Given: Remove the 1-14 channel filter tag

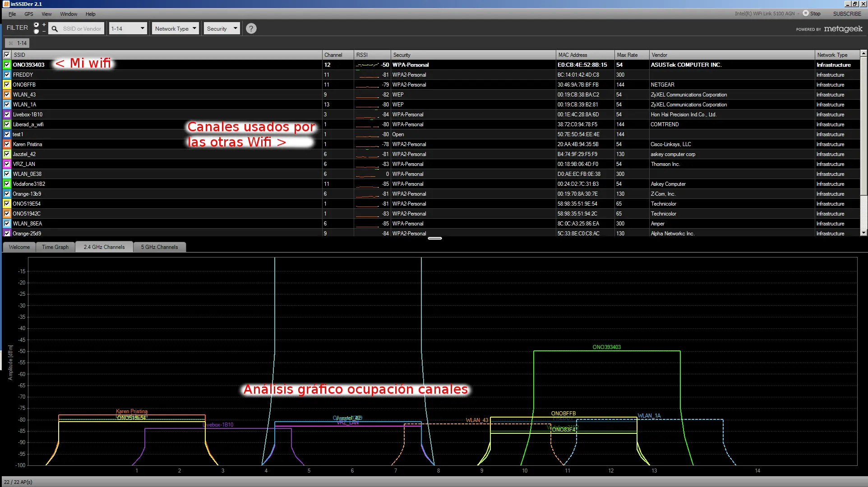Looking at the screenshot, I should (11, 43).
